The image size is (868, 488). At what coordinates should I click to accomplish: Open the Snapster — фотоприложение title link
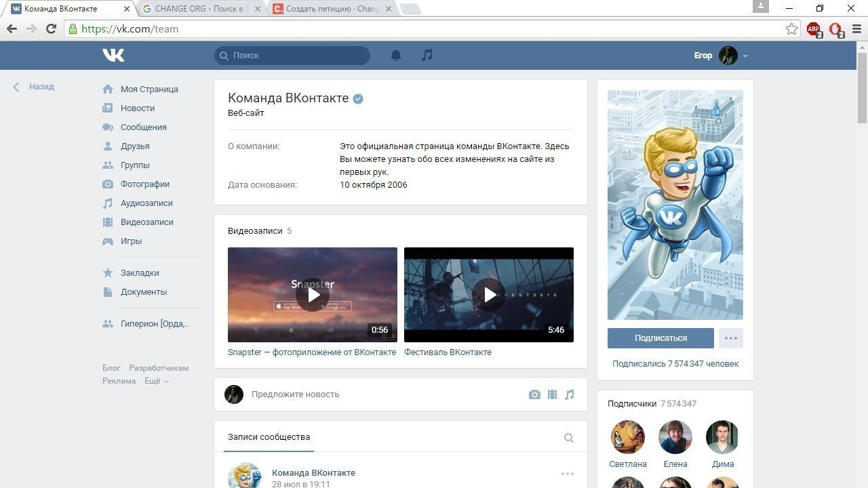(312, 352)
